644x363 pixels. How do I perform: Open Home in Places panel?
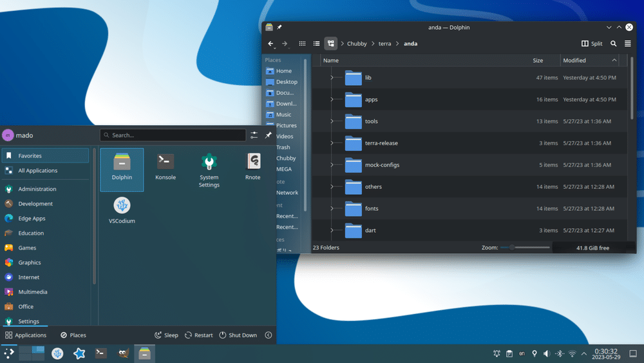pyautogui.click(x=284, y=71)
